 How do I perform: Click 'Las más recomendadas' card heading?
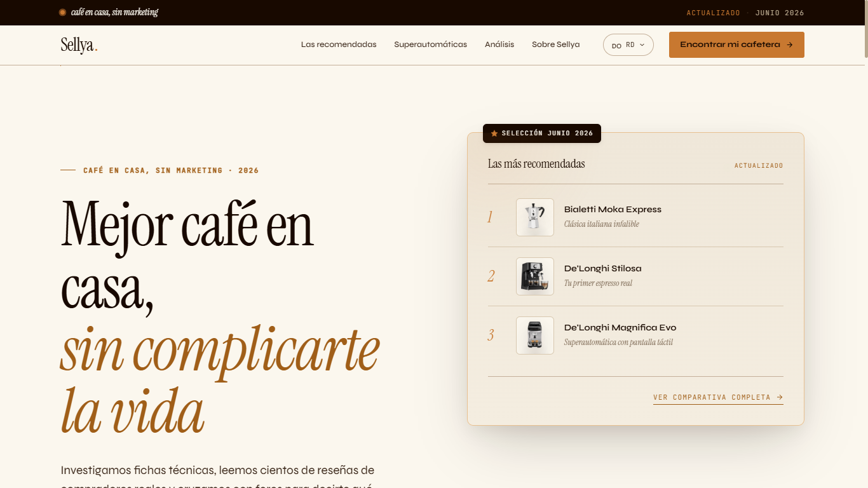536,164
